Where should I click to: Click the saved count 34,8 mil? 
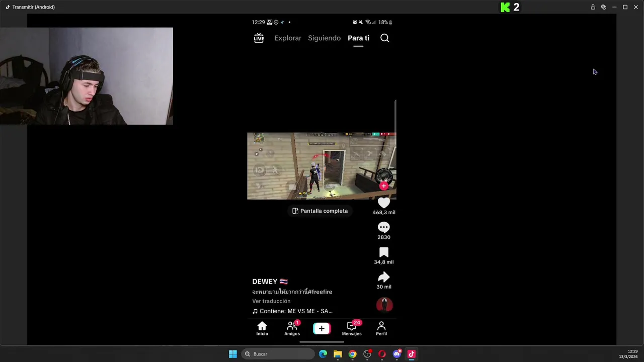tap(384, 262)
